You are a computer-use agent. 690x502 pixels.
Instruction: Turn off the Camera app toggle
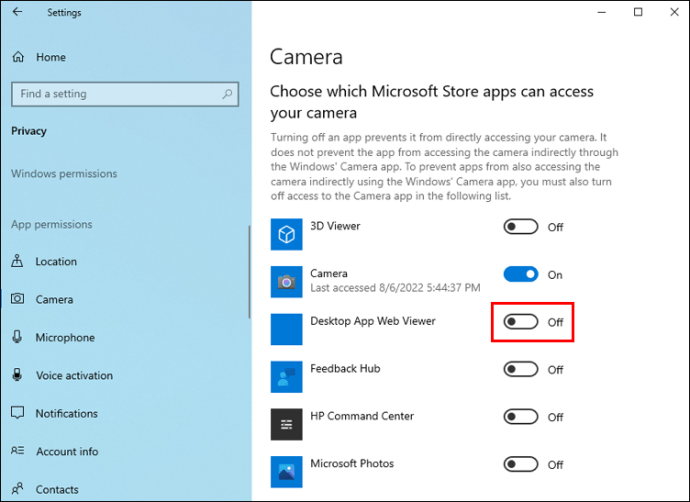pos(521,274)
